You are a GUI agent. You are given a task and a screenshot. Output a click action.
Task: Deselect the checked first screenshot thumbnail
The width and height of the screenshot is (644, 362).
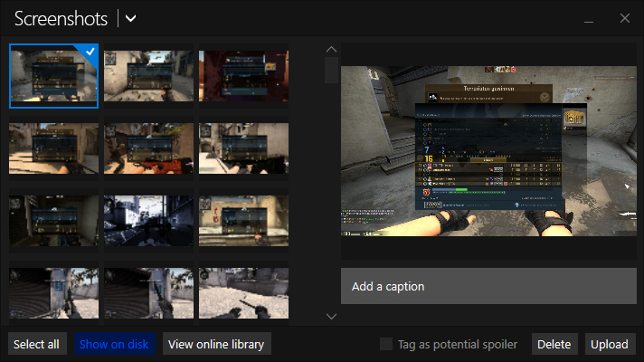coord(53,76)
